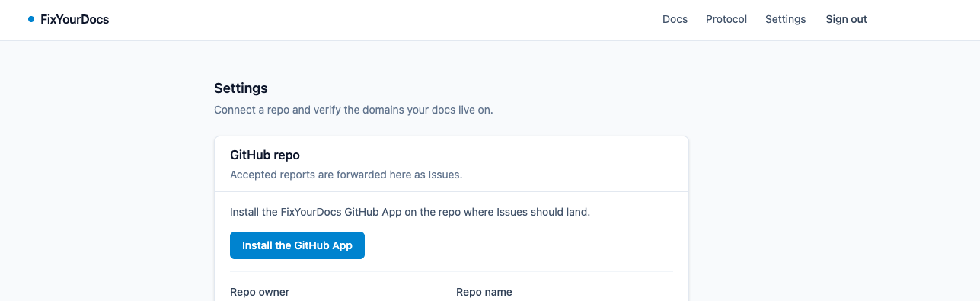Click Install the GitHub App button
This screenshot has height=301, width=980.
(297, 245)
